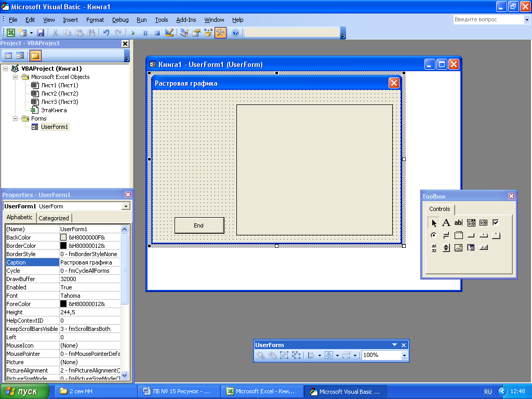Screen dimensions: 532x399
Task: Choose the Frame tool in Toolbox
Action: click(458, 235)
